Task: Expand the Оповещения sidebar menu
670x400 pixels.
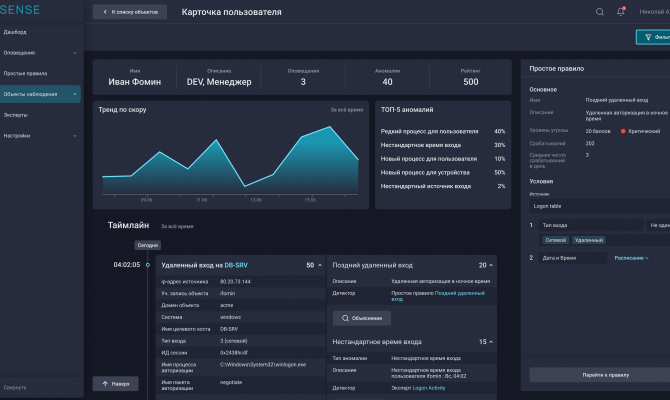Action: click(74, 52)
